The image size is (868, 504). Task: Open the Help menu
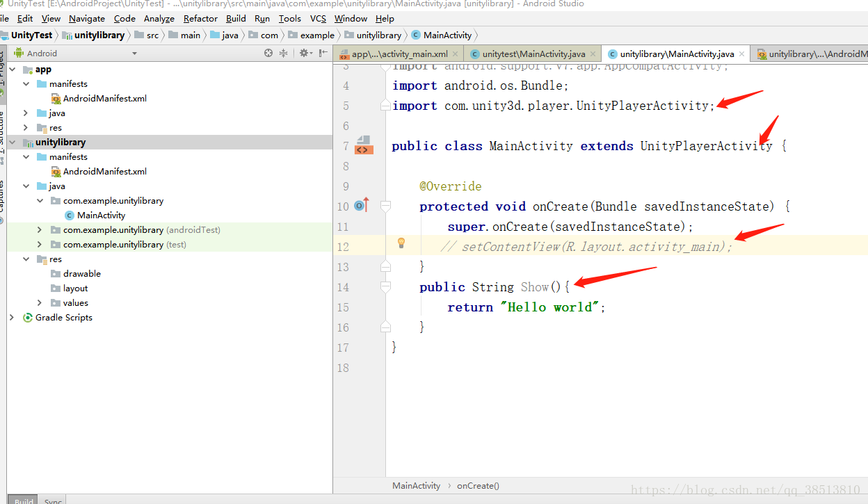385,19
